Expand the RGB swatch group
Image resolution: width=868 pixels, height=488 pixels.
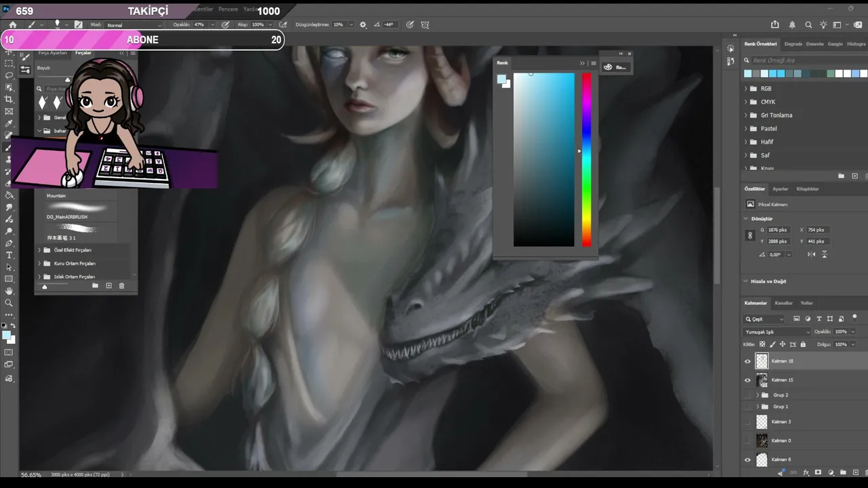[x=746, y=89]
